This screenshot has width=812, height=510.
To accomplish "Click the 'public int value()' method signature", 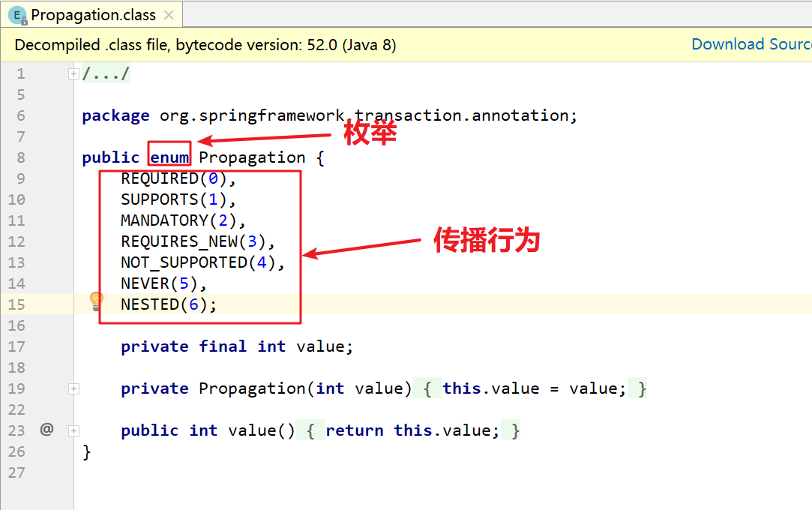I will [x=208, y=430].
